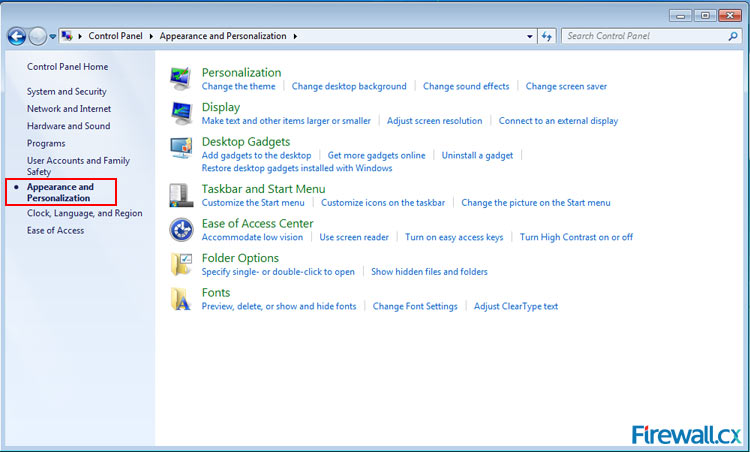Click Show hidden files and folders

point(429,272)
